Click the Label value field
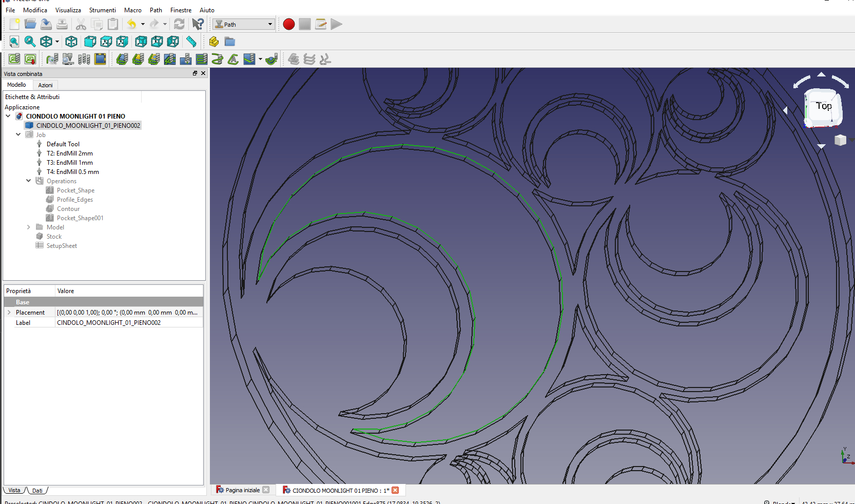The height and width of the screenshot is (504, 855). 129,322
